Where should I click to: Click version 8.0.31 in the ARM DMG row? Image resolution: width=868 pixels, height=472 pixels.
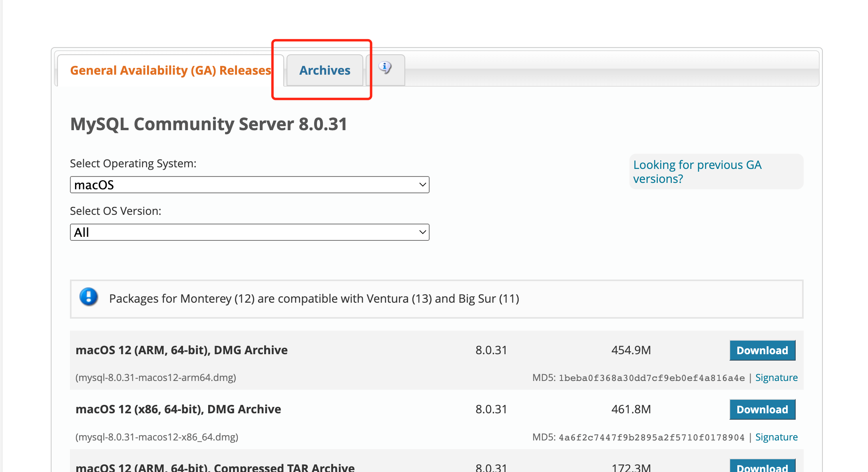click(x=491, y=350)
